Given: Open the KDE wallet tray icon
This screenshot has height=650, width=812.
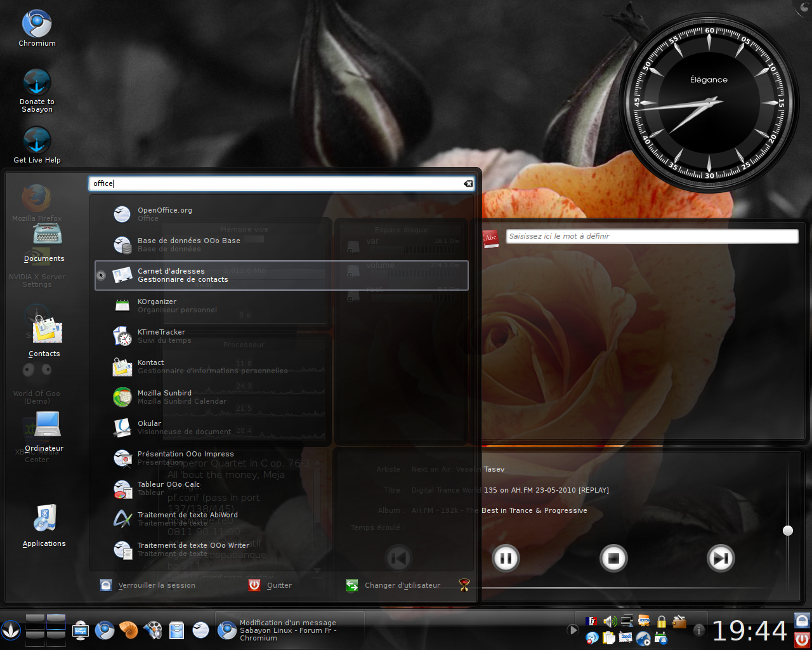Looking at the screenshot, I should (x=679, y=621).
